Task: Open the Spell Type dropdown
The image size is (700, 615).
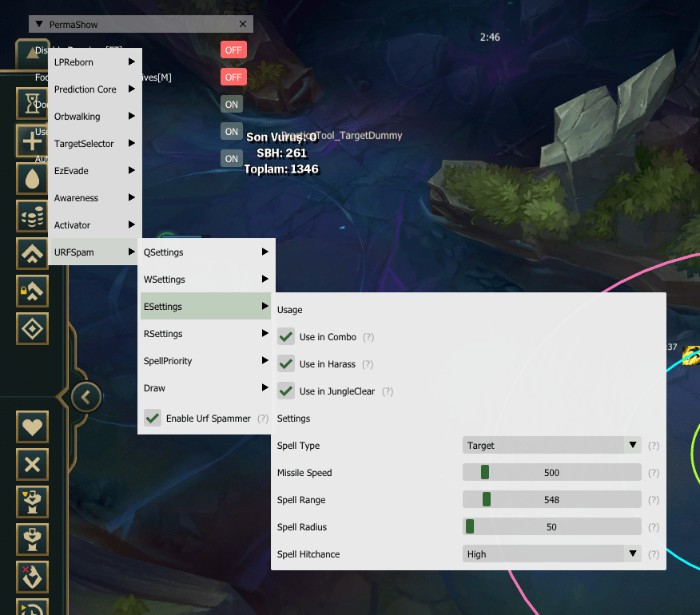Action: click(x=552, y=446)
